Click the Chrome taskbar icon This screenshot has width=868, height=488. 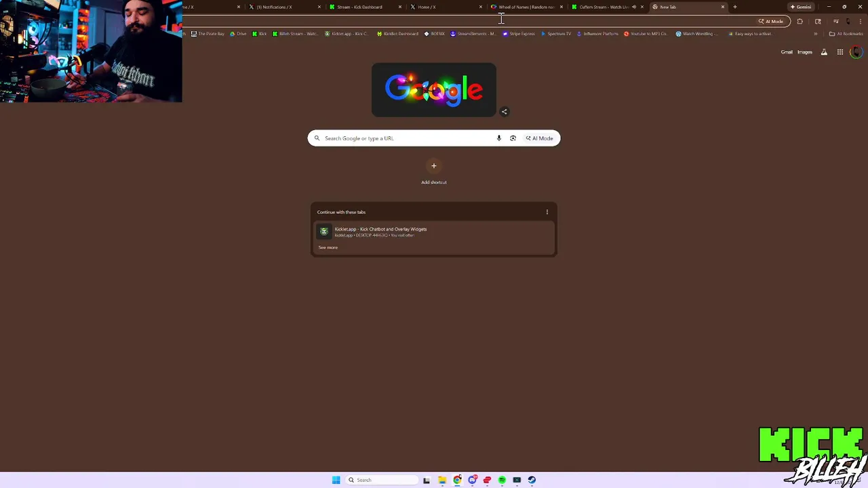pos(457,480)
